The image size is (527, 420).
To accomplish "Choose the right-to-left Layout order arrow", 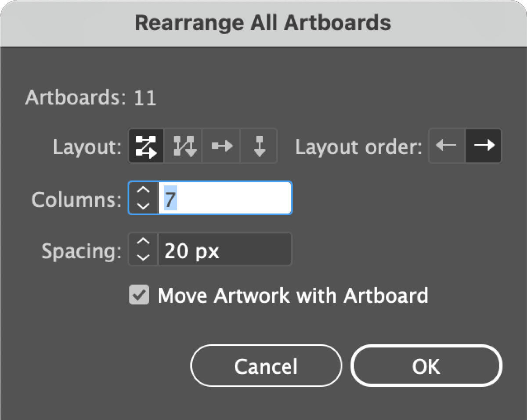I will (446, 146).
